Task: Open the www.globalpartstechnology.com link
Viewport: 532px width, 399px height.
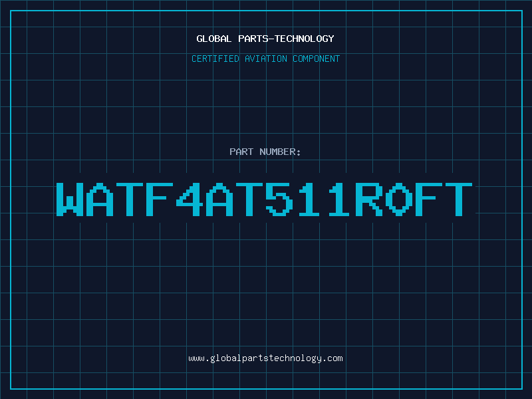Action: pyautogui.click(x=265, y=358)
